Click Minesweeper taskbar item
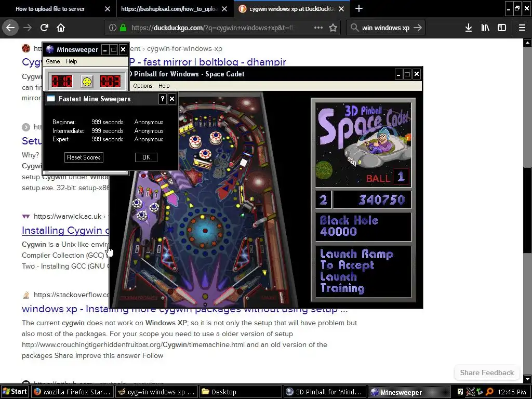Image resolution: width=532 pixels, height=399 pixels. (x=408, y=392)
